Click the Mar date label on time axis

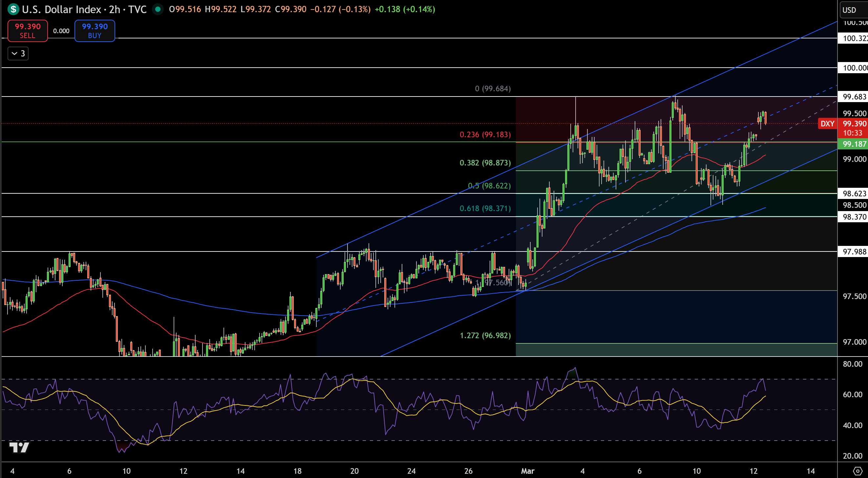click(x=528, y=471)
